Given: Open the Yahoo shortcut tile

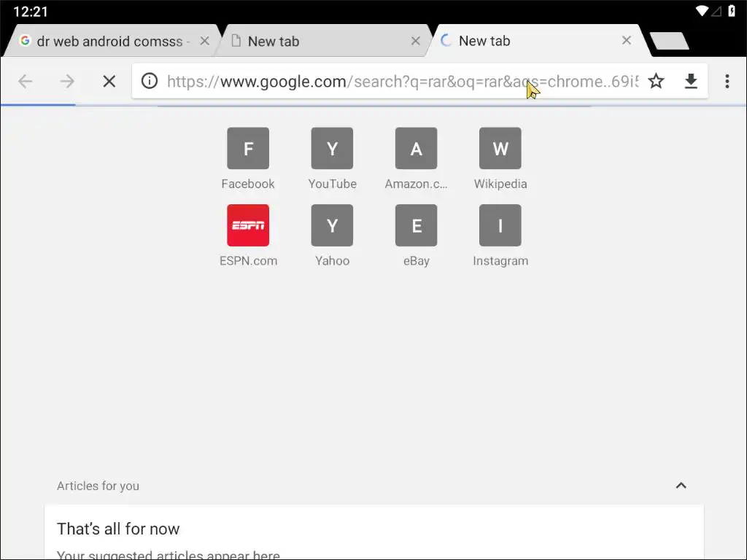Looking at the screenshot, I should click(332, 236).
